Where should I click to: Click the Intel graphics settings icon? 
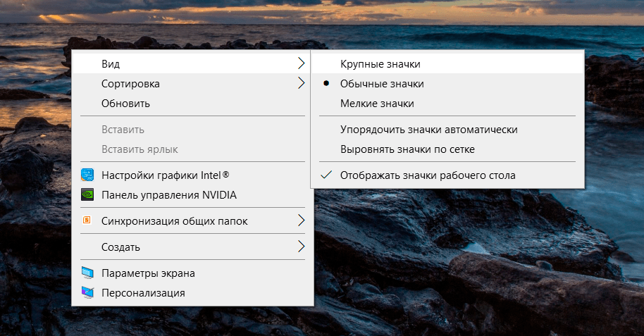pyautogui.click(x=87, y=175)
